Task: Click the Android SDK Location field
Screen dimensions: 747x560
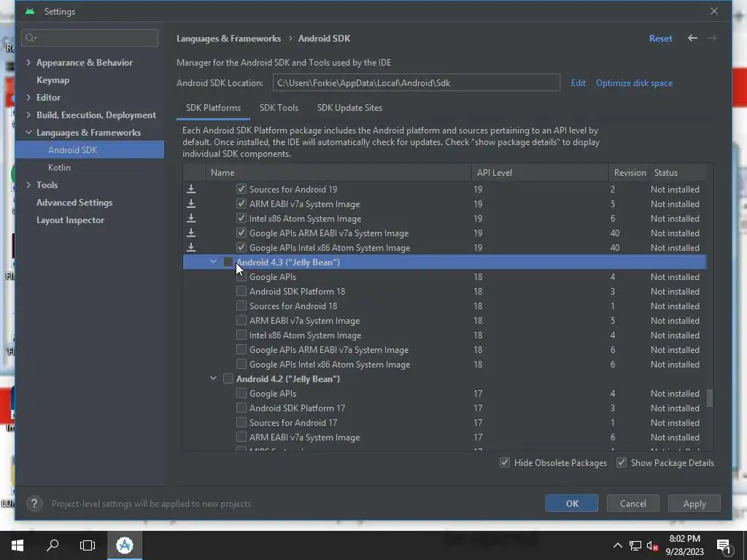Action: (x=417, y=83)
